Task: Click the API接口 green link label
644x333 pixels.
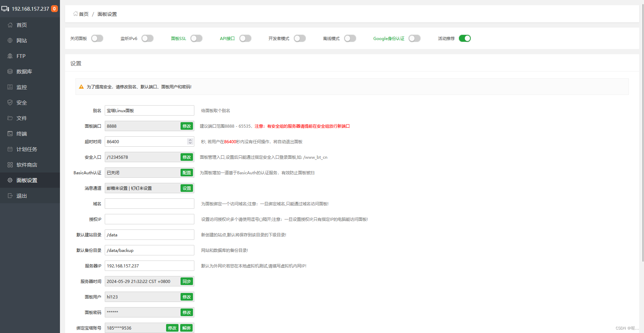Action: click(x=227, y=38)
